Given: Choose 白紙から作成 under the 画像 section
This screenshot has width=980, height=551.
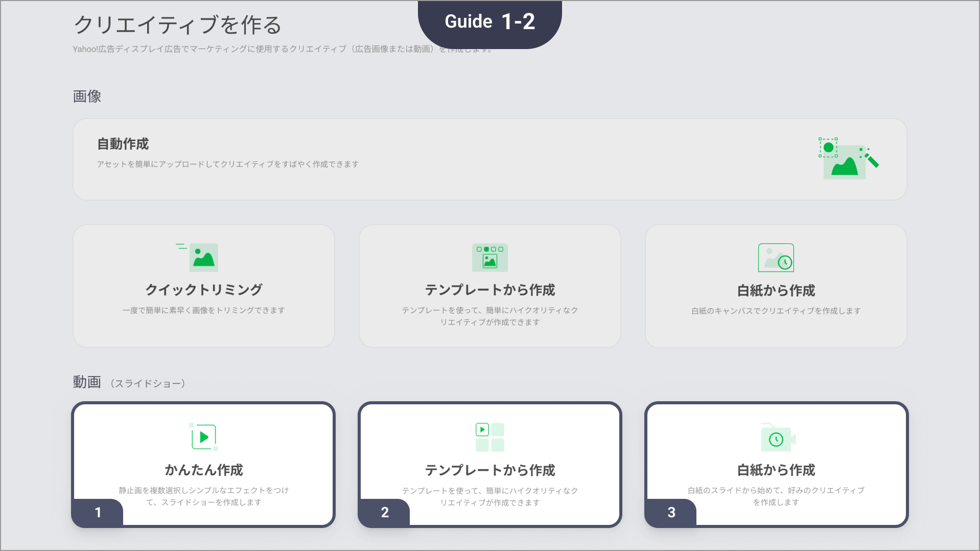Looking at the screenshot, I should (776, 290).
